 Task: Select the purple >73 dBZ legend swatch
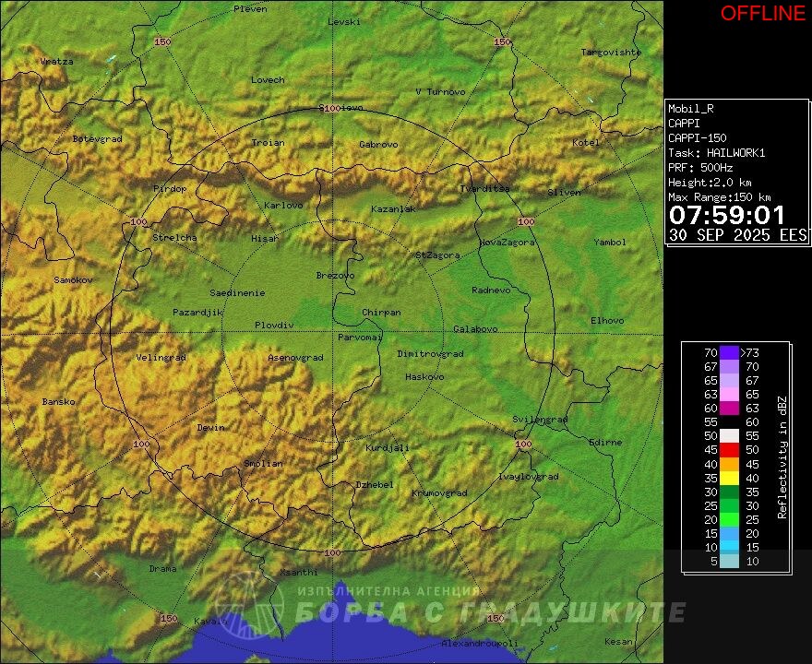point(730,352)
